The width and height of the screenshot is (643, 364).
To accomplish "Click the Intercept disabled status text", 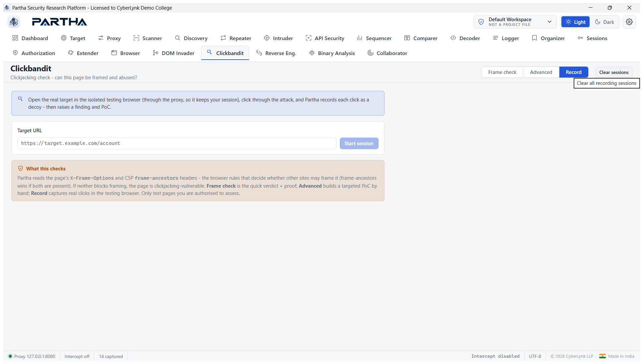I will [495, 356].
